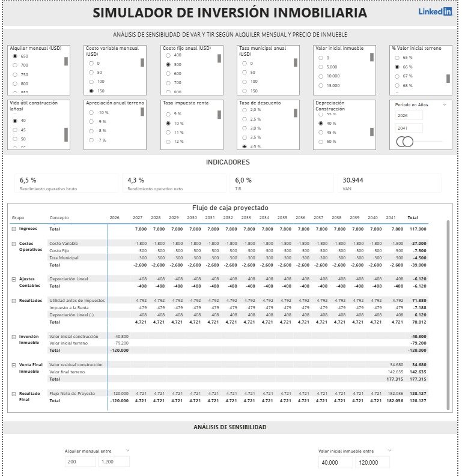Open Alquiler mensual entre slicer dropdown
This screenshot has width=465, height=476.
pyautogui.click(x=127, y=451)
